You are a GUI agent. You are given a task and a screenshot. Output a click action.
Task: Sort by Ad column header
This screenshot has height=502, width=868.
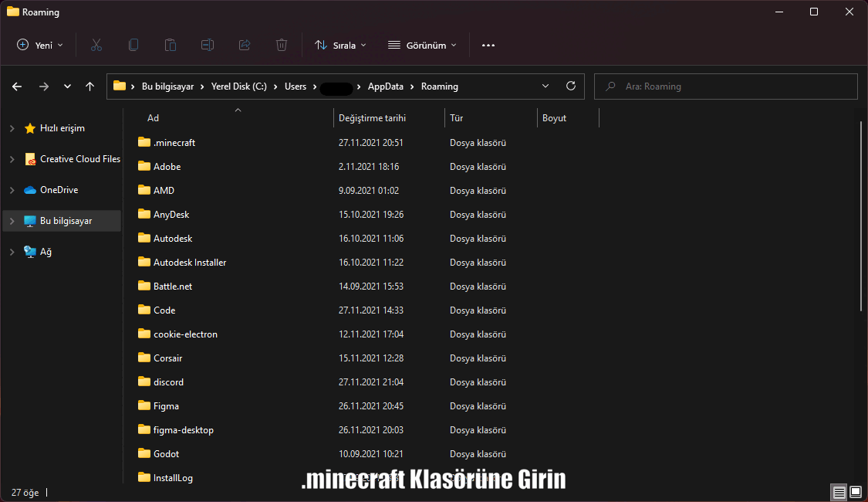[x=153, y=118]
